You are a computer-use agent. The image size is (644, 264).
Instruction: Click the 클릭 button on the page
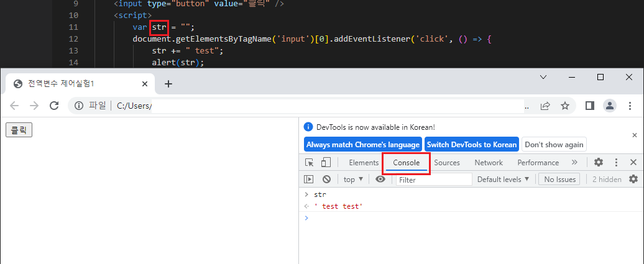[19, 130]
